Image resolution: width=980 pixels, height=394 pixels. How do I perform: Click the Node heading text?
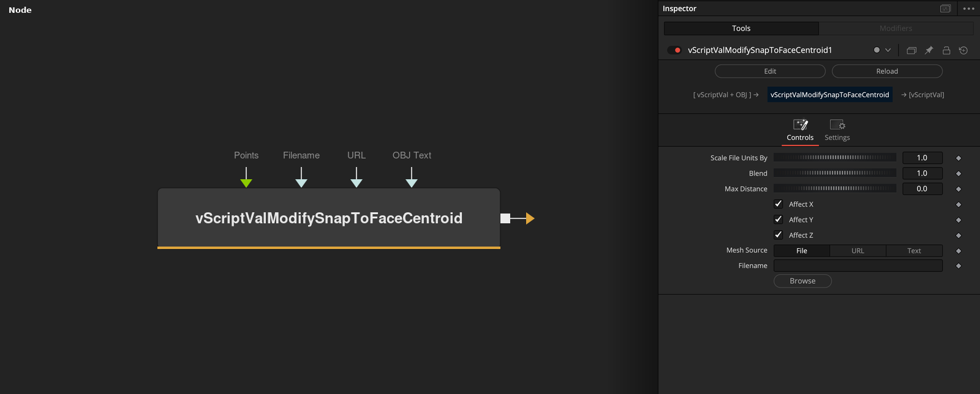pyautogui.click(x=20, y=10)
